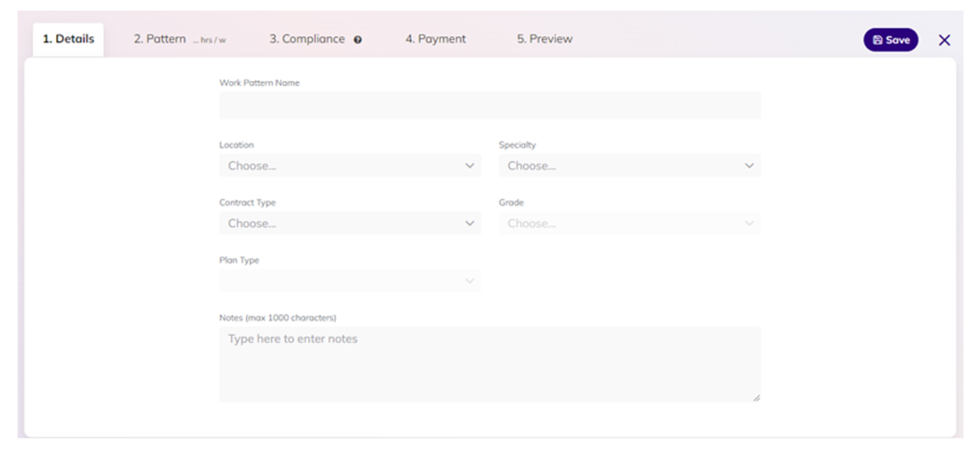Open the Contract Type dropdown
Screen dimensions: 980x450
350,223
